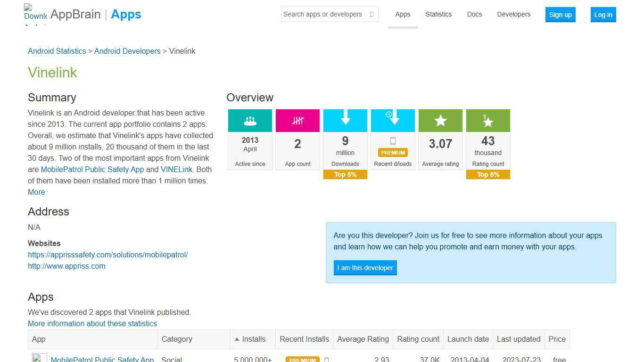Visit the http://www.appriss.com website link
This screenshot has height=362, width=644.
click(66, 266)
